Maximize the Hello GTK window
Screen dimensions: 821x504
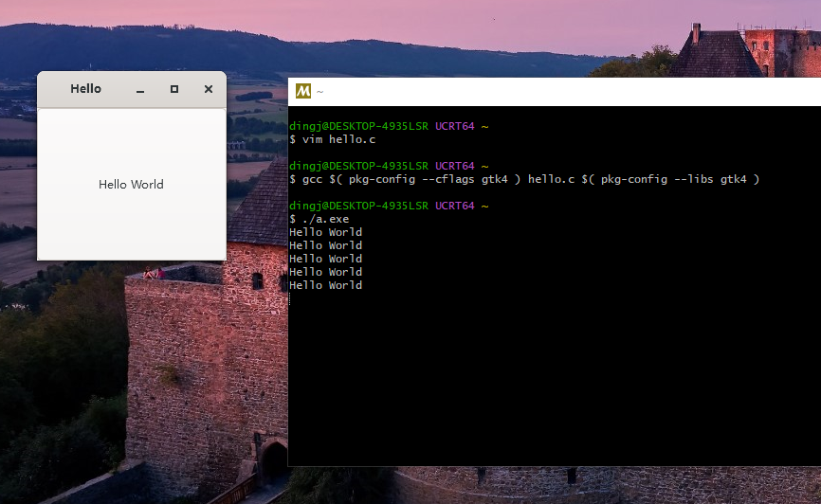point(174,89)
